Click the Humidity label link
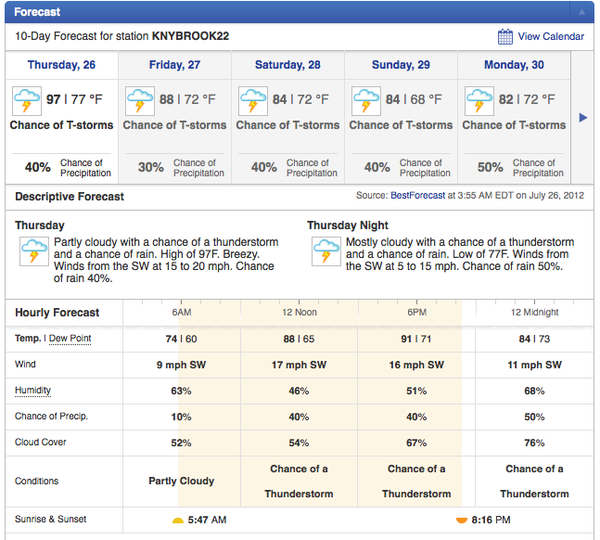600x540 pixels. [x=33, y=390]
